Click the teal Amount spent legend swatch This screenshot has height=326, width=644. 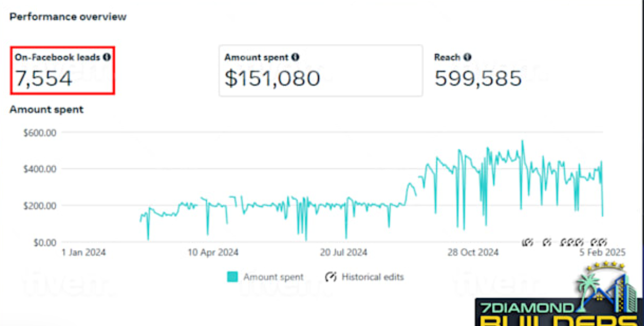232,277
